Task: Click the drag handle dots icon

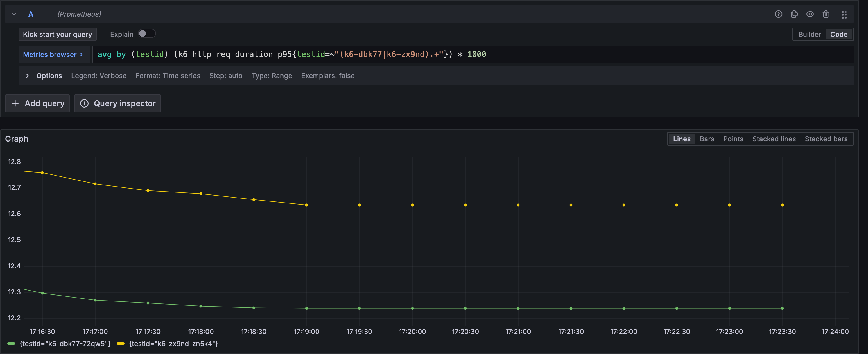Action: tap(844, 15)
